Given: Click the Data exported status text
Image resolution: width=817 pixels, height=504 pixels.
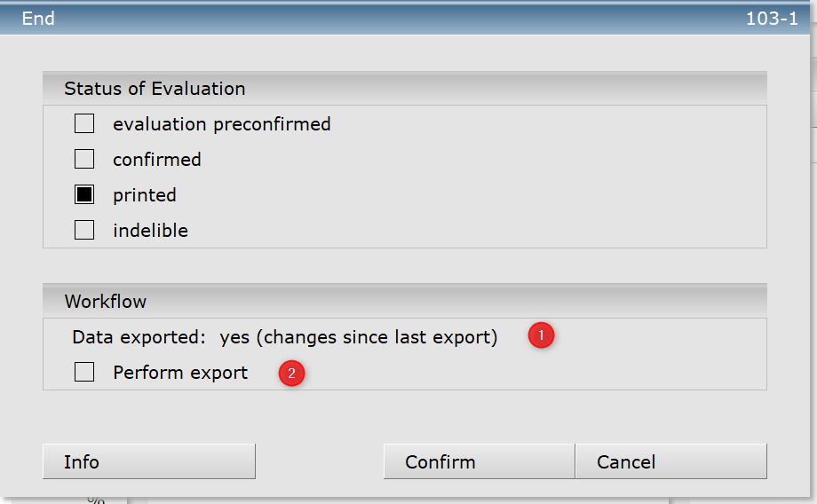Looking at the screenshot, I should 284,337.
